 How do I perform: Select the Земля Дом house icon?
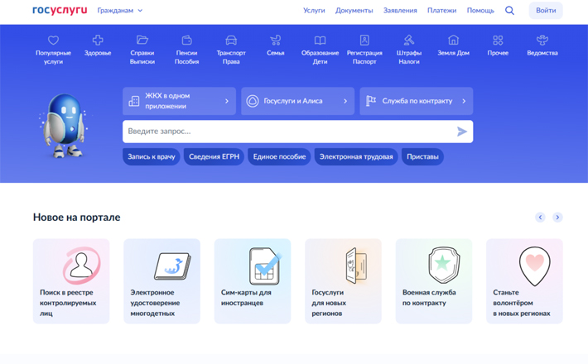[x=453, y=40]
